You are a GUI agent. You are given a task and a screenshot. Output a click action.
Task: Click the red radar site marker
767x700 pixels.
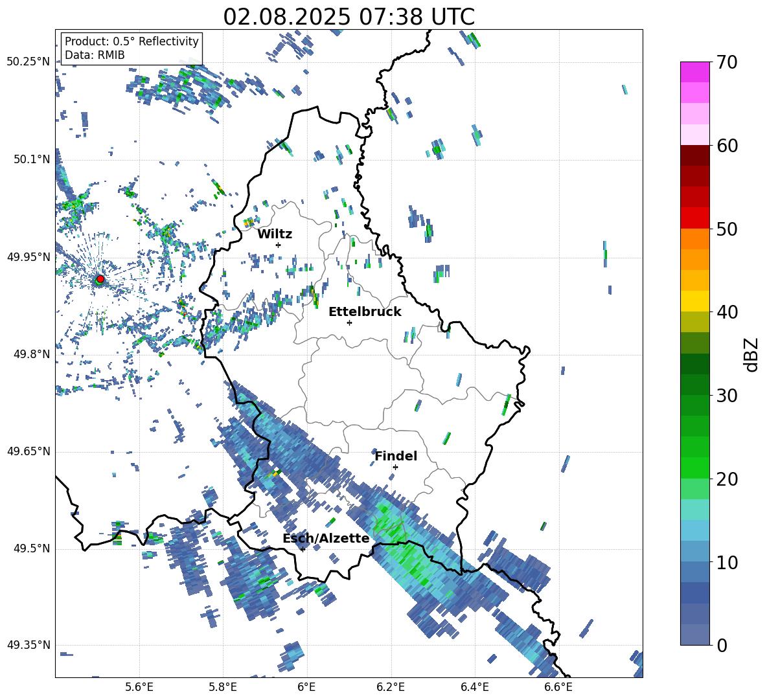tap(100, 279)
